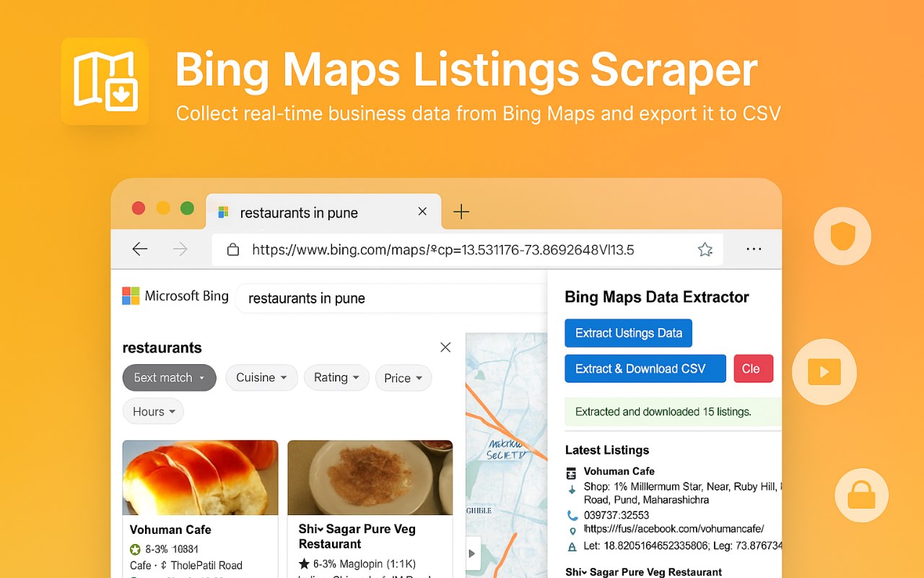Click the Bing Maps Listings Scraper map logo

(x=105, y=81)
